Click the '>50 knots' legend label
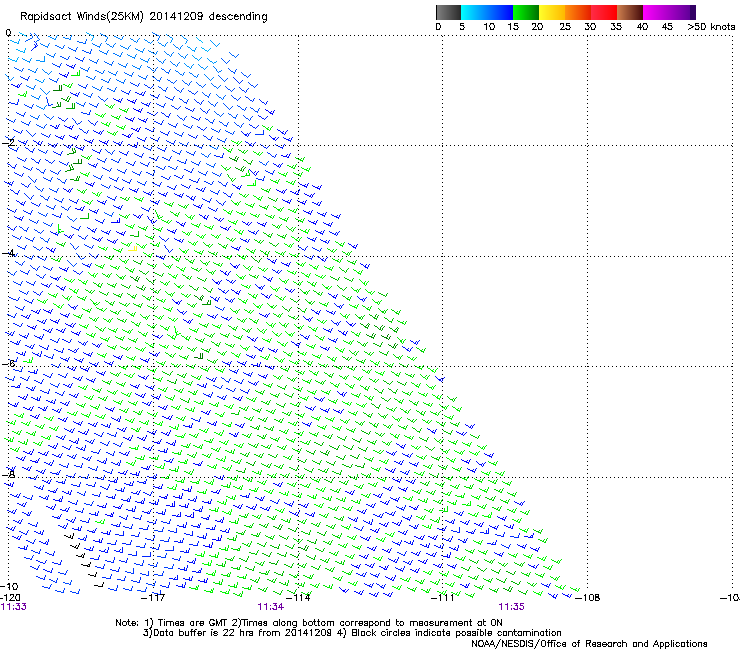This screenshot has height=650, width=740. [711, 27]
